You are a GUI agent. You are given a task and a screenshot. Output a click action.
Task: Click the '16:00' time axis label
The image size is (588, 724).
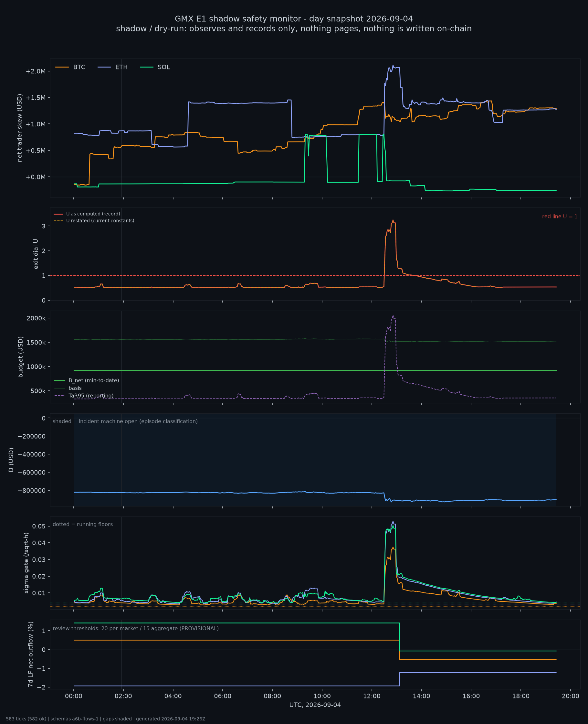[x=471, y=696]
